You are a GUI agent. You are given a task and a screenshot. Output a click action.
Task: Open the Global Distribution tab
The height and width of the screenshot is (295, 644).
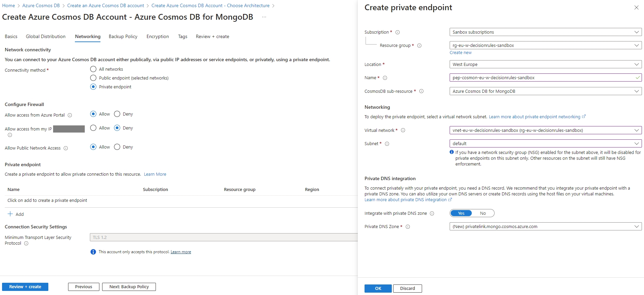point(46,36)
